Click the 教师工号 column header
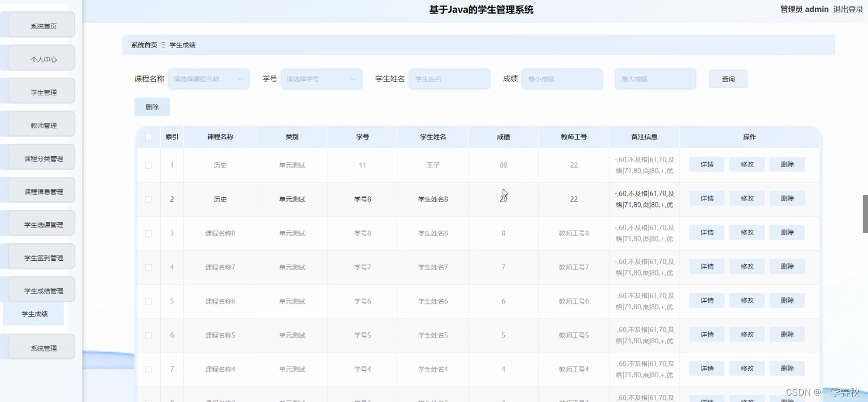The image size is (868, 402). pos(574,137)
